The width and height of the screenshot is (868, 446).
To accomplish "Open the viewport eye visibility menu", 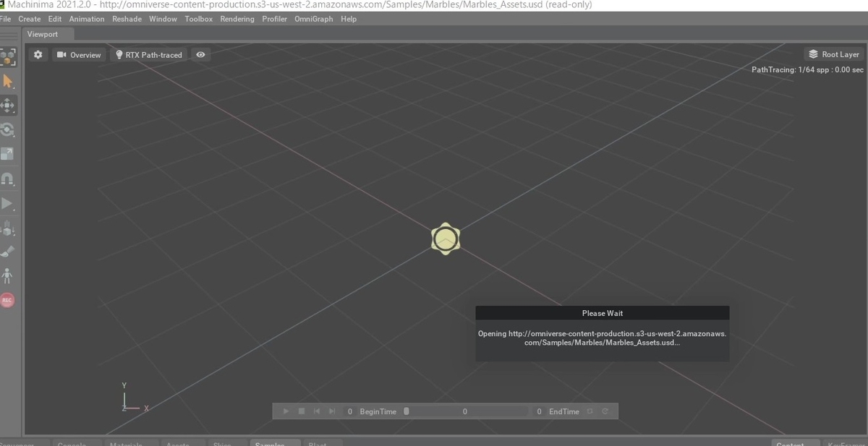I will point(201,55).
